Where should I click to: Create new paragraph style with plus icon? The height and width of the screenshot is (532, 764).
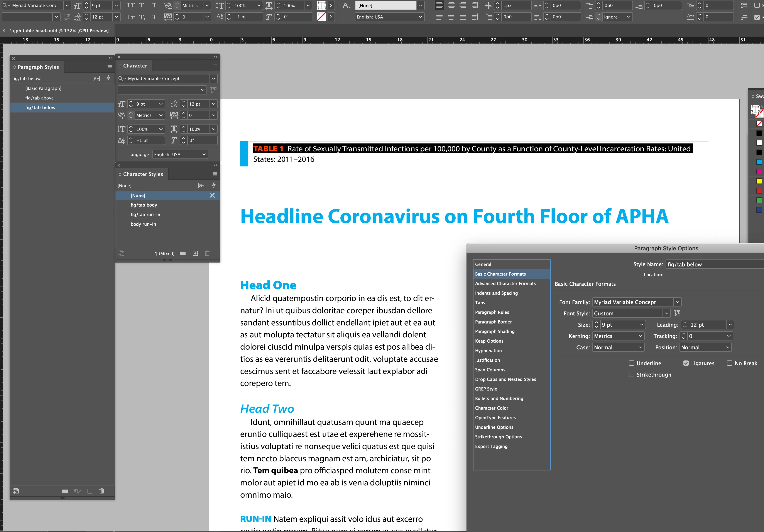(x=90, y=491)
